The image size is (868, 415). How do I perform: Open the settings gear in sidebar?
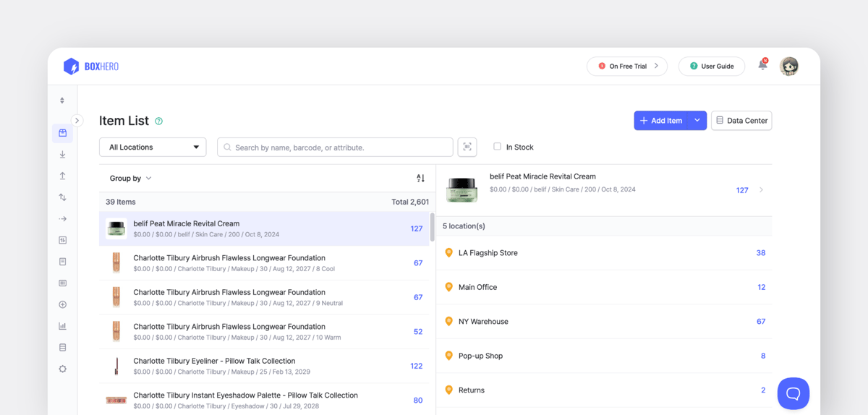point(62,369)
